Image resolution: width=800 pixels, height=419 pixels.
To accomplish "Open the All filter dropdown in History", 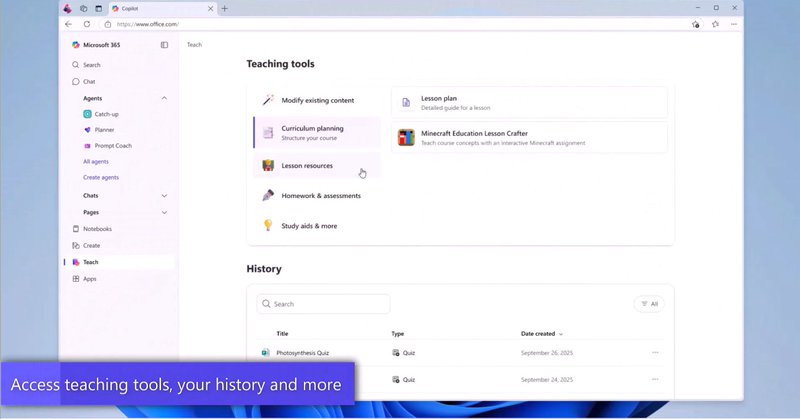I will [649, 304].
